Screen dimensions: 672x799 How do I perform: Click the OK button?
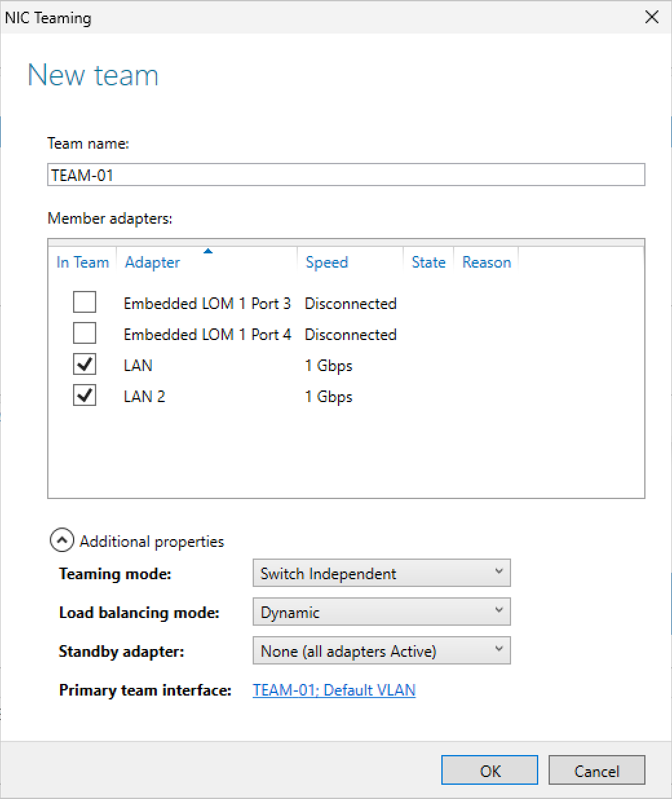pos(489,771)
